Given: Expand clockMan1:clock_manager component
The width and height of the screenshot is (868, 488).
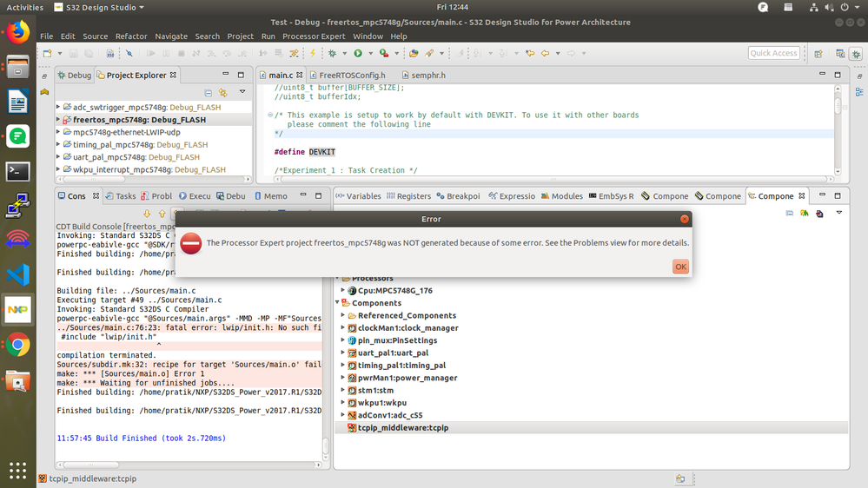Looking at the screenshot, I should (x=342, y=327).
